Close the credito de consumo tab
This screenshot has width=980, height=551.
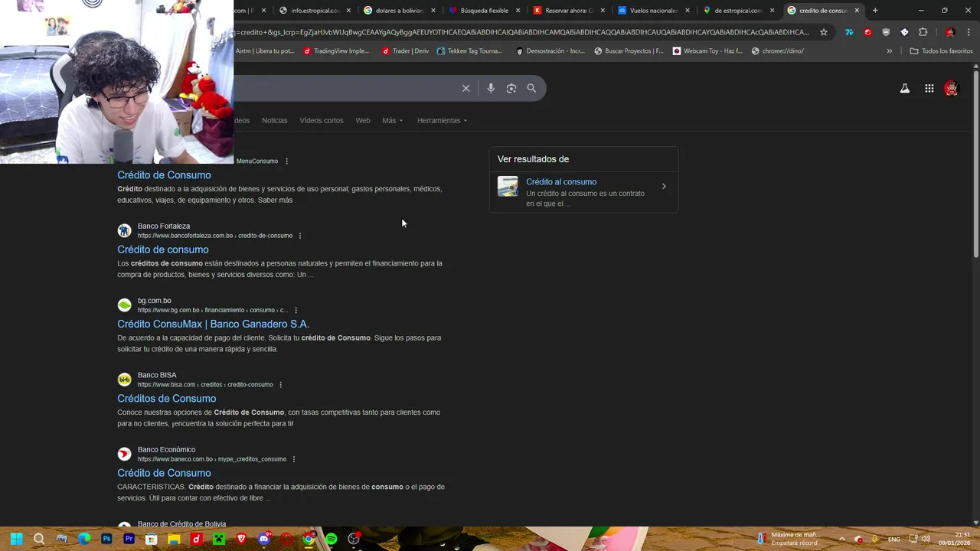point(857,11)
